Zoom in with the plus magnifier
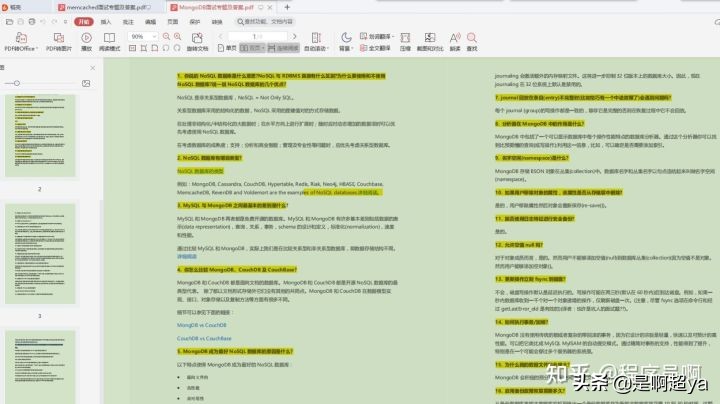 pos(177,36)
